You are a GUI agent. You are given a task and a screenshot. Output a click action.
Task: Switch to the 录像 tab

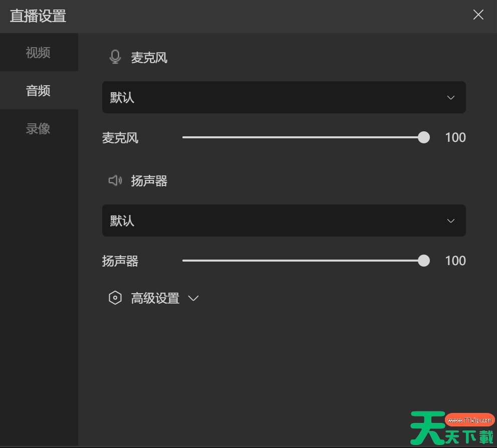tap(38, 128)
